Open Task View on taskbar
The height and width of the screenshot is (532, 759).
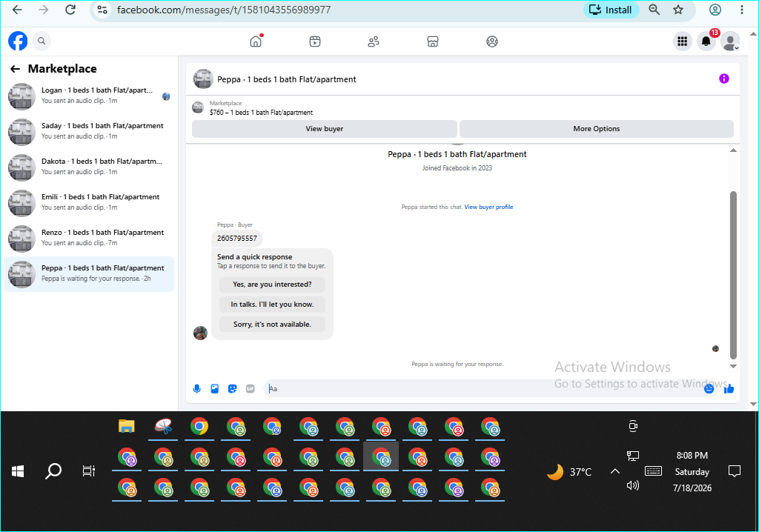89,471
